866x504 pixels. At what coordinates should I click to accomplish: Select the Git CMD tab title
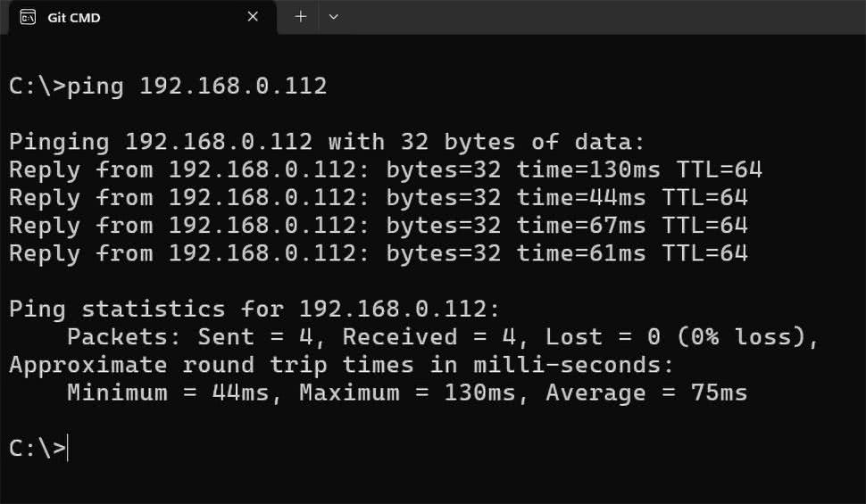click(x=74, y=17)
